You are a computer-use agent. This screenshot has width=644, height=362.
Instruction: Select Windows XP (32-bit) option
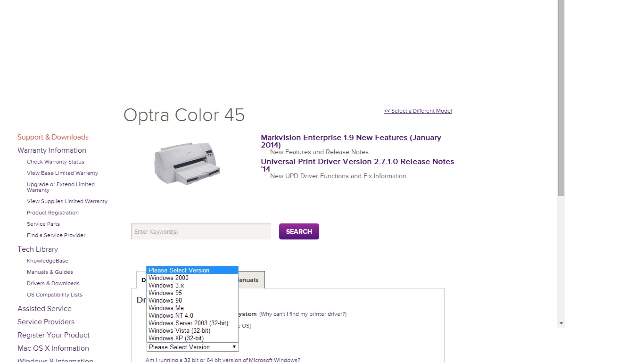pyautogui.click(x=192, y=338)
